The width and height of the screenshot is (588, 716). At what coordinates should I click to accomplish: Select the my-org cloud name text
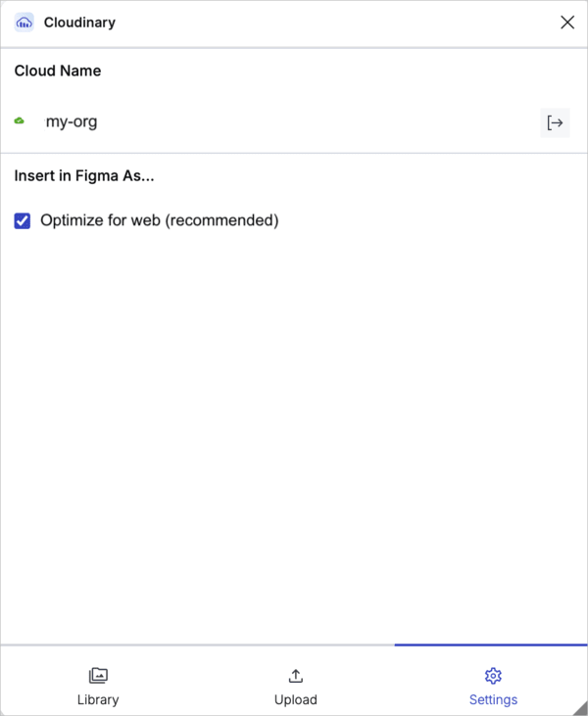[x=72, y=122]
